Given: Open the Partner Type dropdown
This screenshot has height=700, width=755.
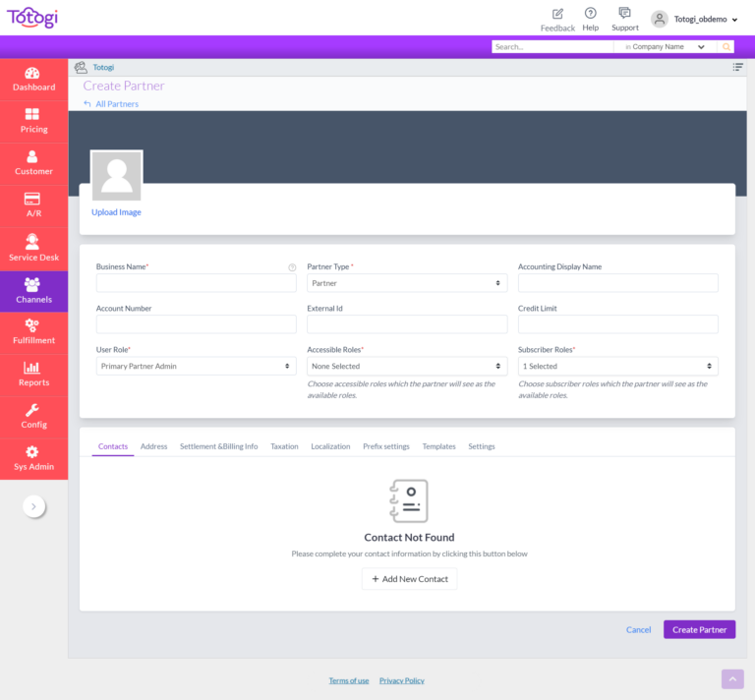Looking at the screenshot, I should (x=407, y=283).
